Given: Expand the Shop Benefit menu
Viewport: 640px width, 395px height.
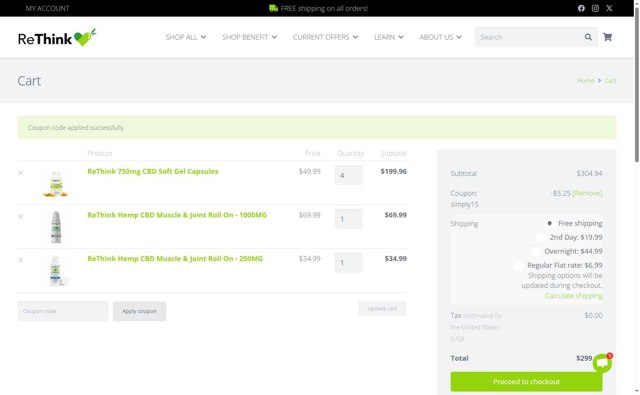Looking at the screenshot, I should point(249,37).
